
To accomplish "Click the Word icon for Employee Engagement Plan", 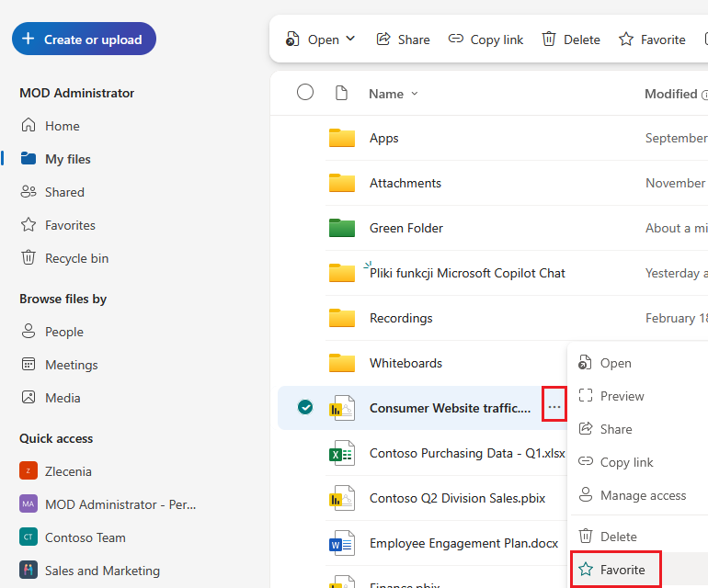I will (x=342, y=543).
